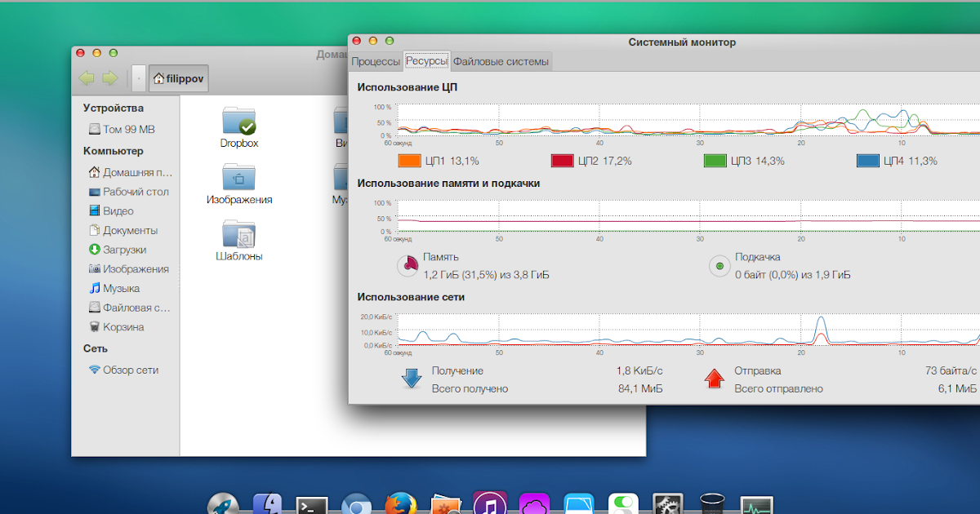Click the Память pie chart color icon
This screenshot has width=980, height=514.
pyautogui.click(x=408, y=266)
